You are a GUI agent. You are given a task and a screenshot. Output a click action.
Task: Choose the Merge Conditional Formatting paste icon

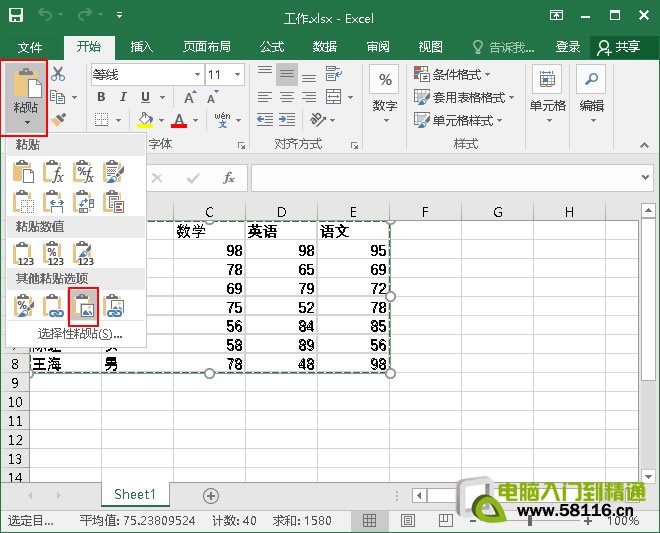click(113, 202)
